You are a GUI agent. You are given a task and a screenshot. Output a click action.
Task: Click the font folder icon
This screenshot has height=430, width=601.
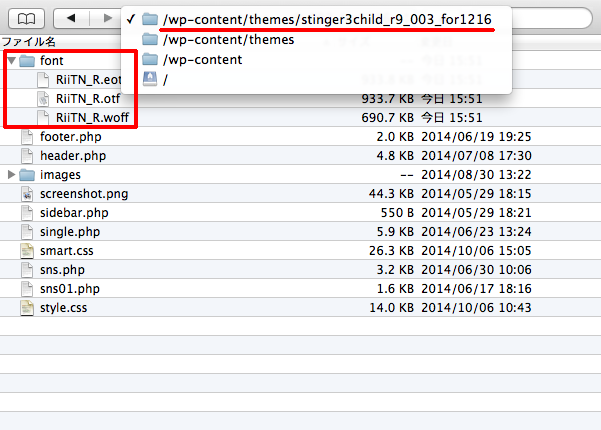(x=27, y=61)
